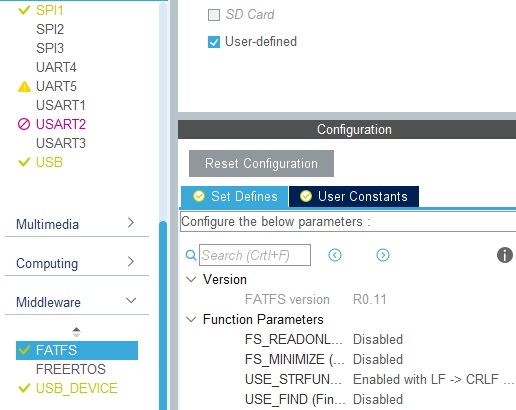Image resolution: width=516 pixels, height=410 pixels.
Task: Switch to the User Constants tab
Action: [x=354, y=196]
